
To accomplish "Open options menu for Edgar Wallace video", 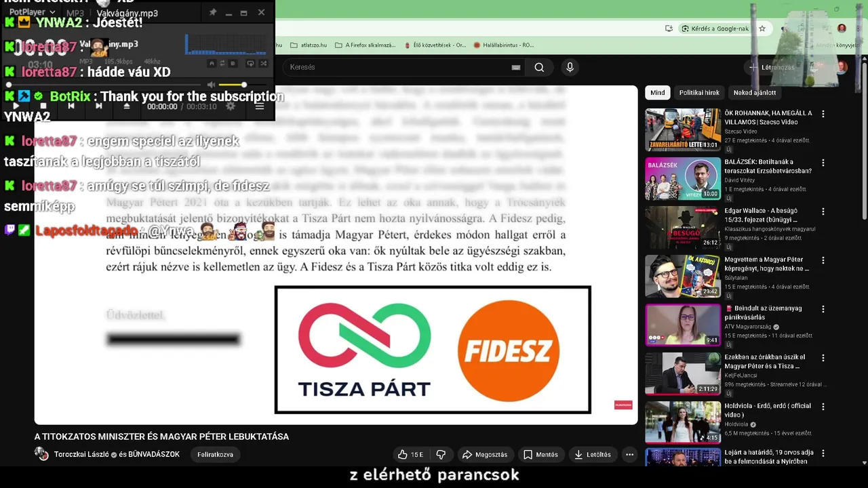I will pos(823,212).
